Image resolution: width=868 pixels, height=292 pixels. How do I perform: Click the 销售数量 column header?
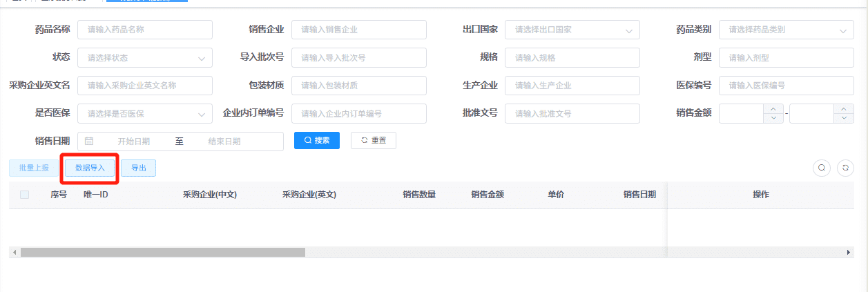tap(419, 195)
